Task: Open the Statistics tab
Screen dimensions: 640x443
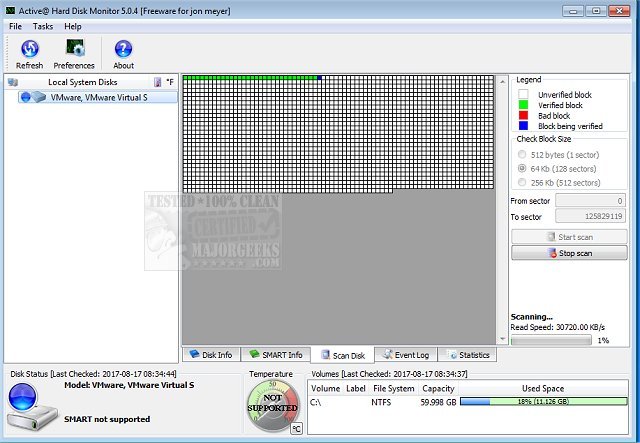Action: pyautogui.click(x=467, y=355)
